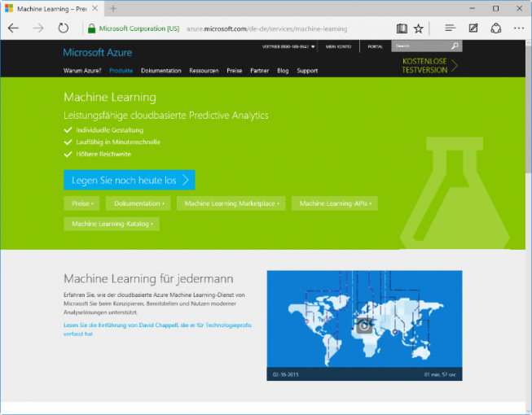Go back using the browser back arrow

(x=13, y=28)
